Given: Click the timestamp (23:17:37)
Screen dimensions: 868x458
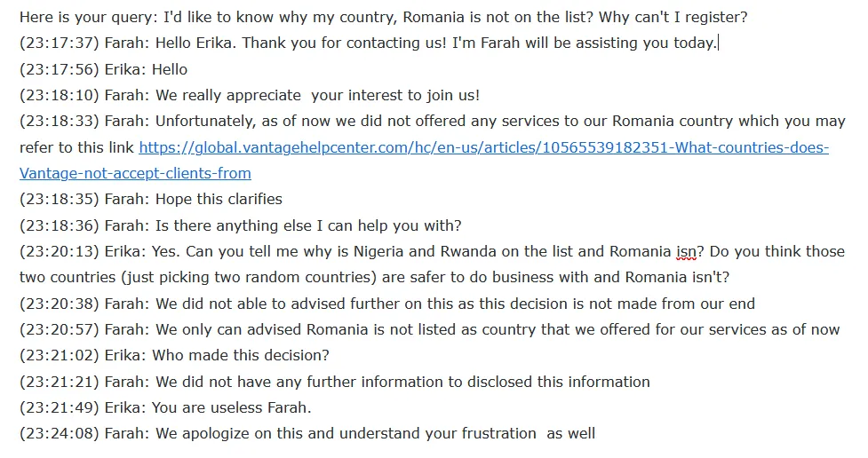Looking at the screenshot, I should click(60, 43).
